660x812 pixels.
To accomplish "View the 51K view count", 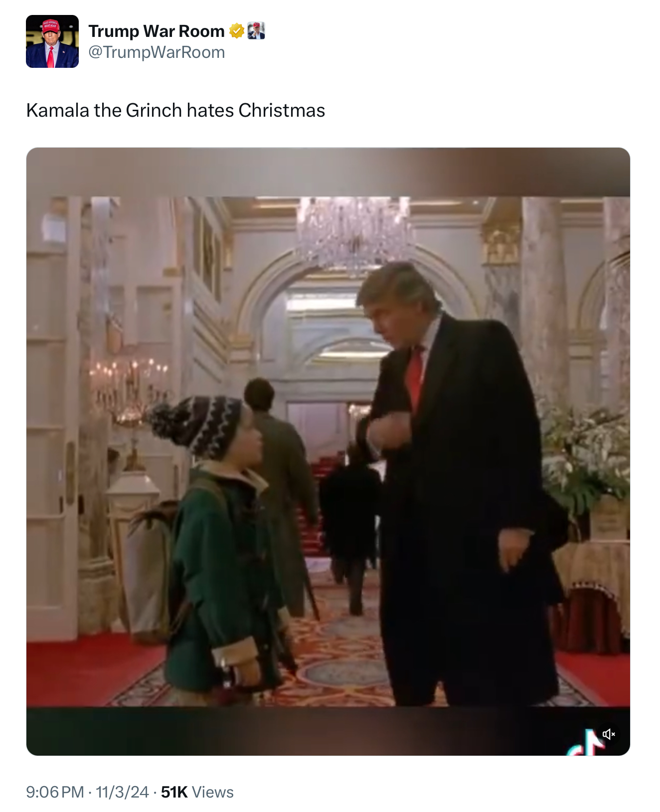I will point(174,792).
